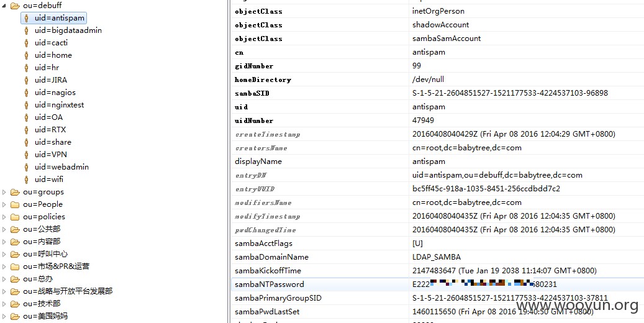Click the objectClass value sambaSamAccount
Viewport: 644px width, 323px height.
447,39
